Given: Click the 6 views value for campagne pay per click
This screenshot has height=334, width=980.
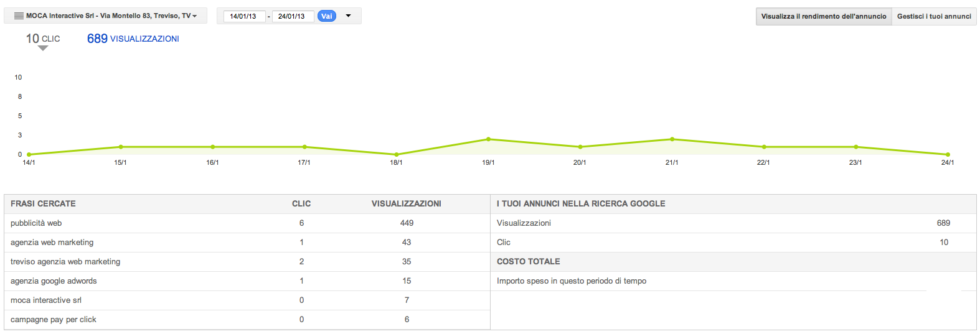Looking at the screenshot, I should (x=407, y=320).
